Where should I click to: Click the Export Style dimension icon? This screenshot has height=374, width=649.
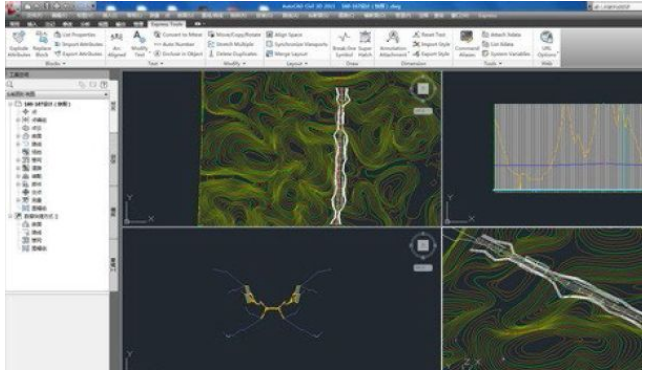[416, 54]
